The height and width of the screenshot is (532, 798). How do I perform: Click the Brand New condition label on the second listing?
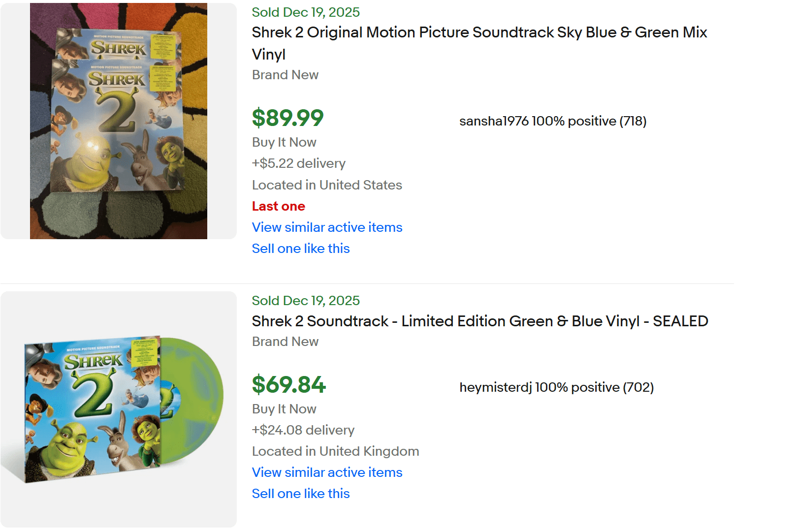coord(285,342)
